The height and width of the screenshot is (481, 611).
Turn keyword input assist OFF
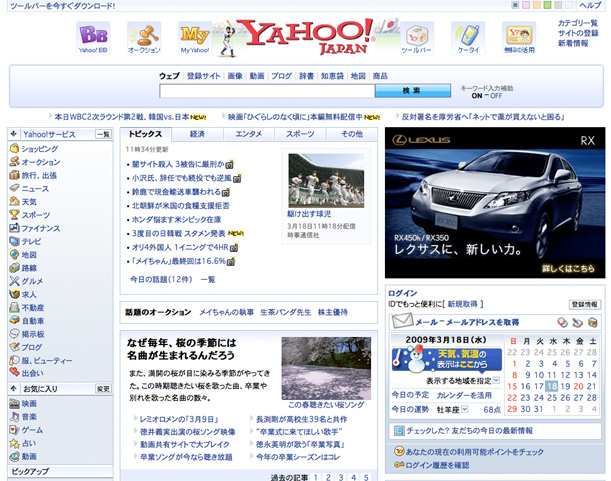pos(496,96)
